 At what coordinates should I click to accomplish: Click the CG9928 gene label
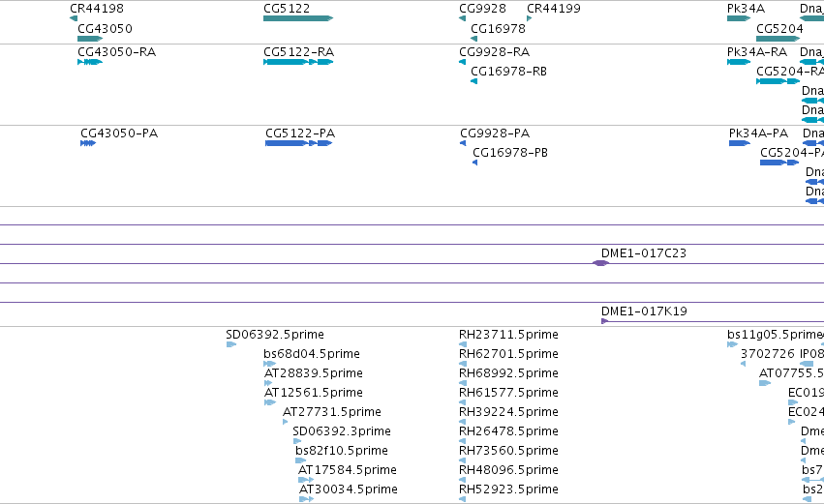coord(482,9)
